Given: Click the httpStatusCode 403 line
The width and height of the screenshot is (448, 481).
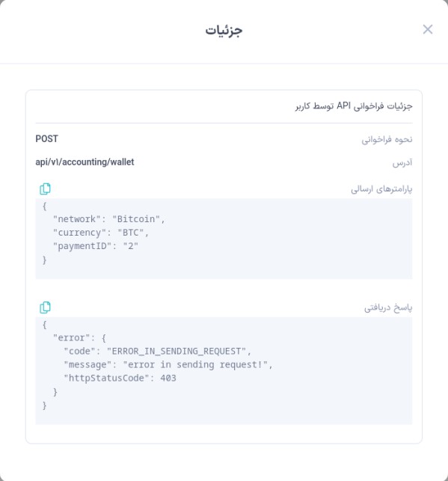Looking at the screenshot, I should (x=120, y=379).
